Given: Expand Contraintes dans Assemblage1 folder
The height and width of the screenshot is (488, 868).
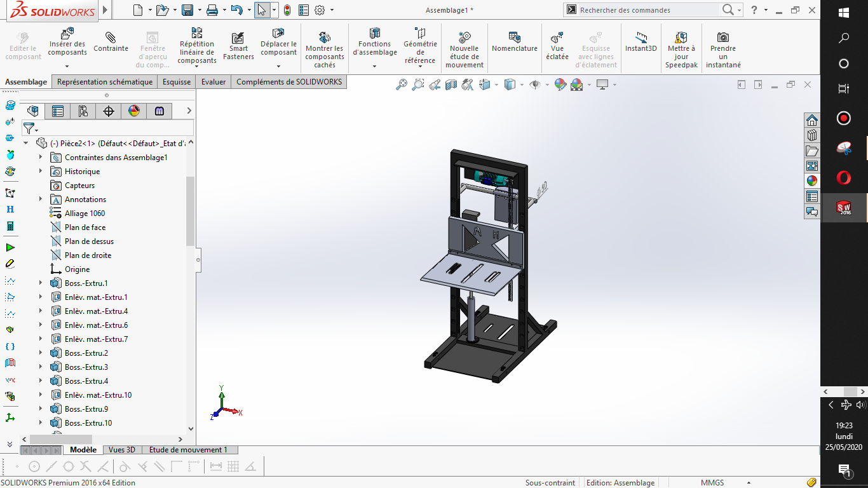Looking at the screenshot, I should (41, 158).
